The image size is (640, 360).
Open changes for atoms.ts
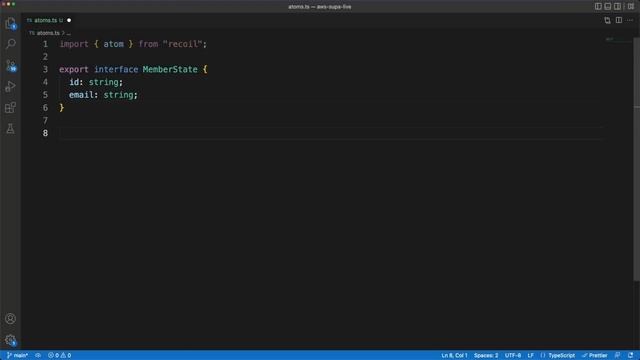[x=607, y=20]
